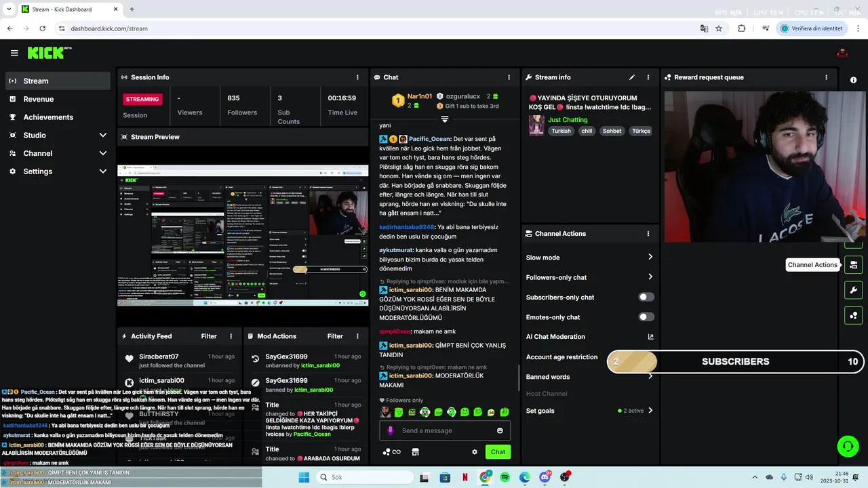Click the Nar1n01 top gifter name
The width and height of the screenshot is (868, 488).
coord(420,96)
